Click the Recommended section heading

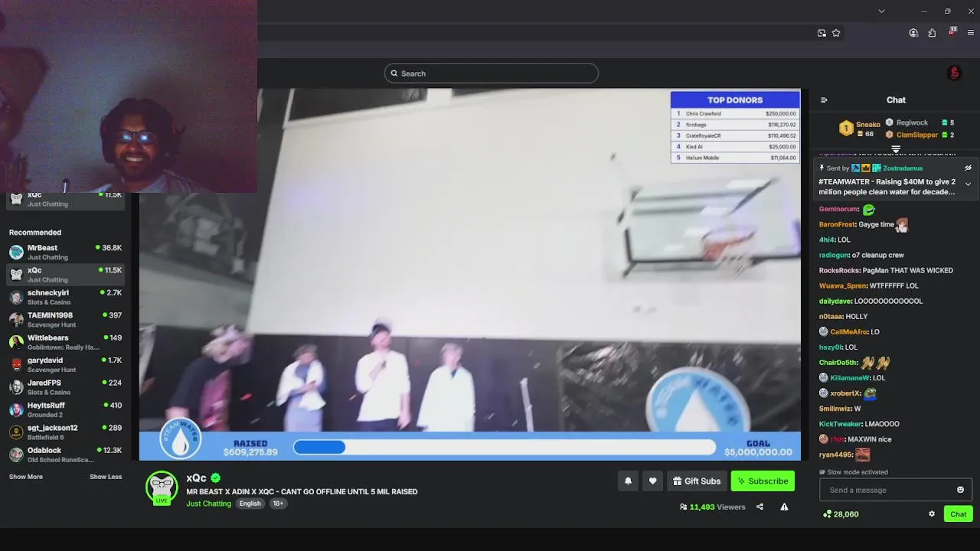pos(35,233)
